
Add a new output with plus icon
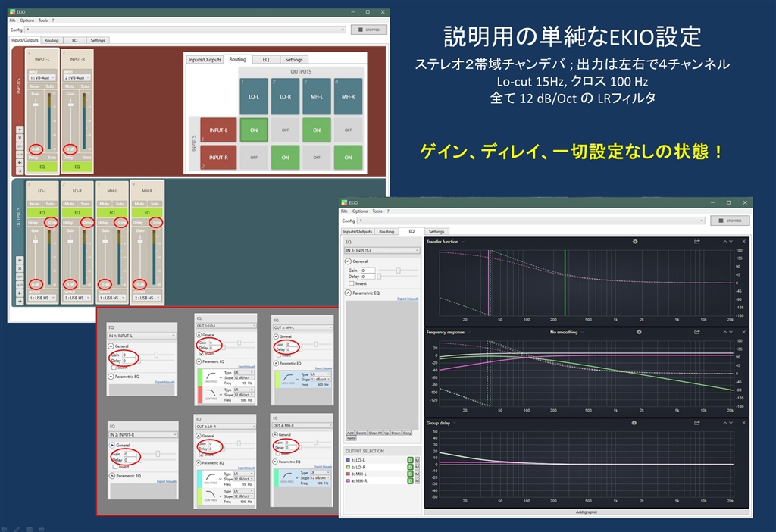tap(20, 260)
